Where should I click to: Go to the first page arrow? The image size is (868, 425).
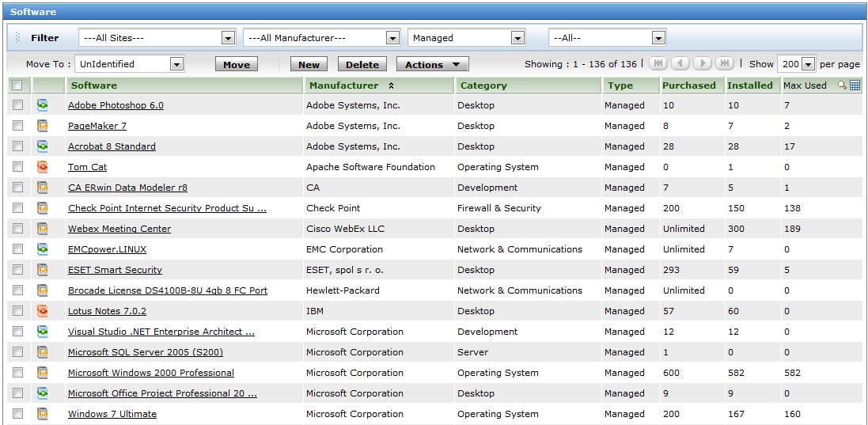(658, 63)
